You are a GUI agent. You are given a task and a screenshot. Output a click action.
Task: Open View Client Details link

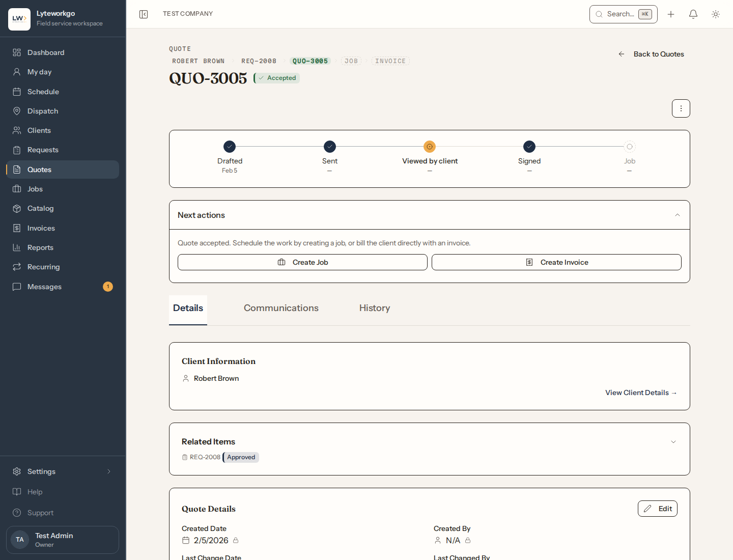(x=641, y=393)
